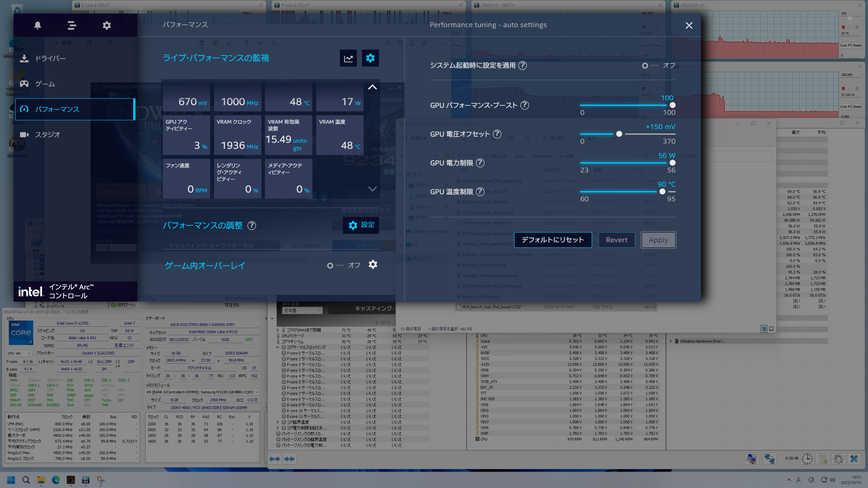868x488 pixels.
Task: Open memory module #0 BANK dropdown
Action: coord(202,392)
